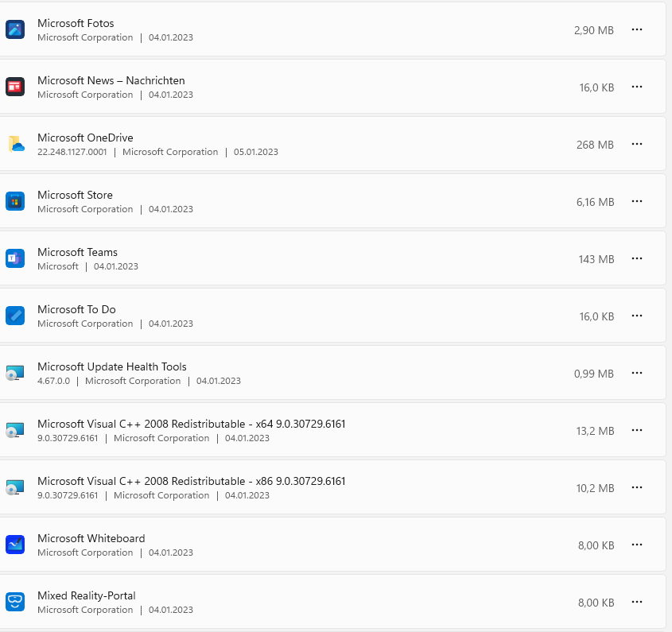This screenshot has width=672, height=632.
Task: Open three-dot menu for Microsoft Whiteboard
Action: click(636, 545)
